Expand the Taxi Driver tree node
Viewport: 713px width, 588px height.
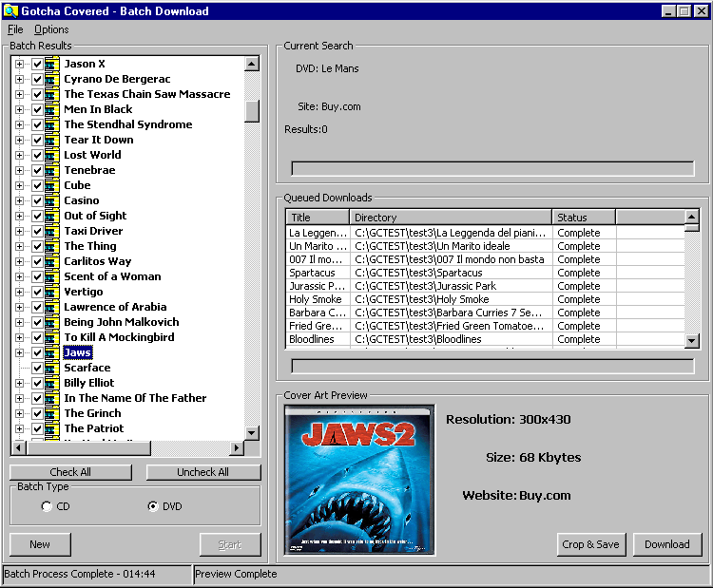(x=19, y=231)
